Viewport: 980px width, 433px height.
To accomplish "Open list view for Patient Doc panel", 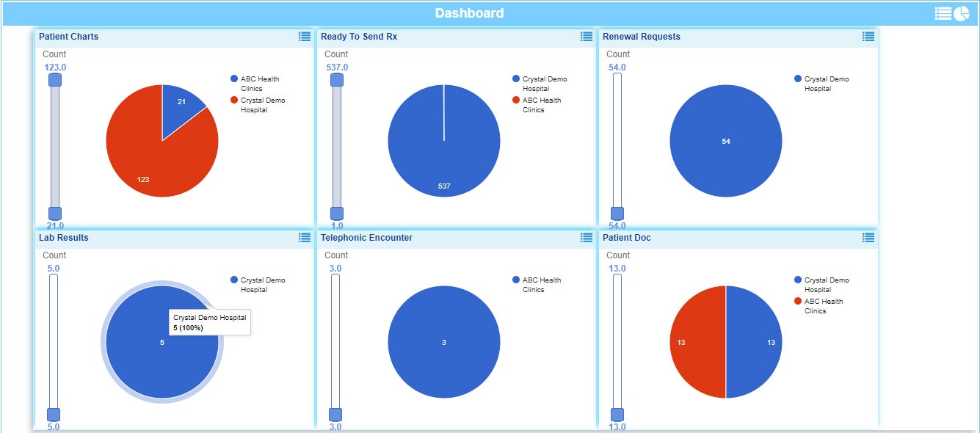I will pyautogui.click(x=868, y=238).
